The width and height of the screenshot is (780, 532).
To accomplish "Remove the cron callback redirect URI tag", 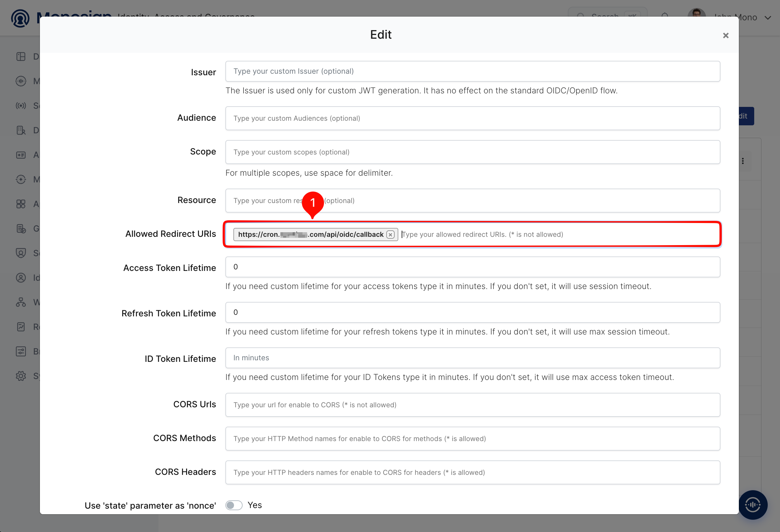I will click(390, 235).
